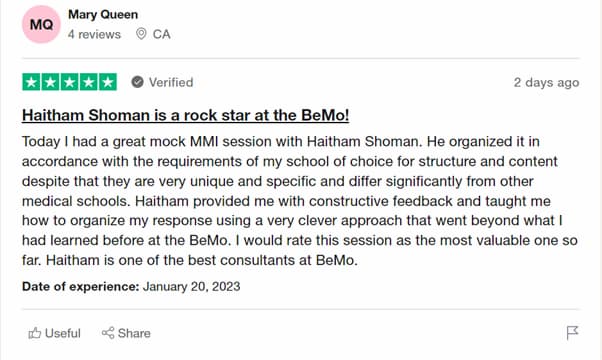The width and height of the screenshot is (602, 360).
Task: Click the CA location text
Action: pyautogui.click(x=161, y=34)
